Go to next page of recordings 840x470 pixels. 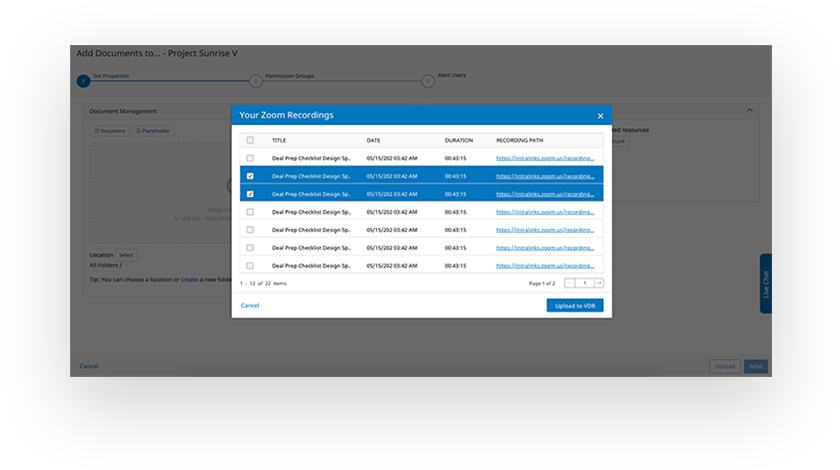point(599,283)
